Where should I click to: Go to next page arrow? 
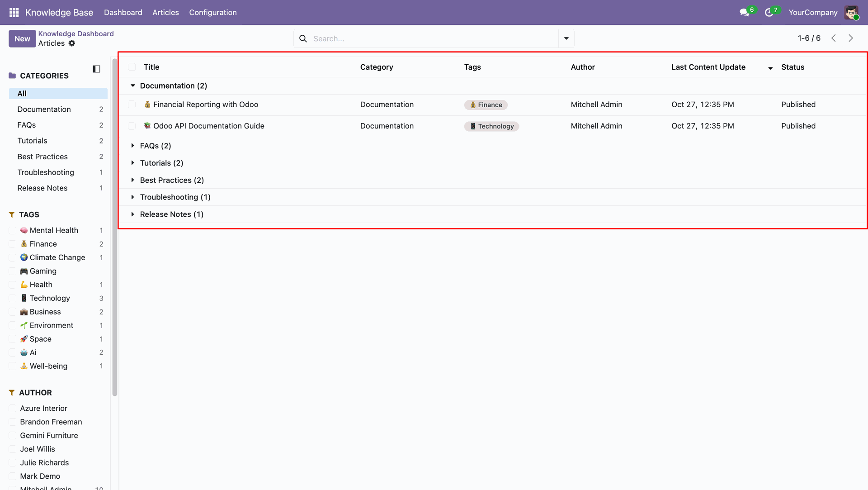tap(851, 38)
